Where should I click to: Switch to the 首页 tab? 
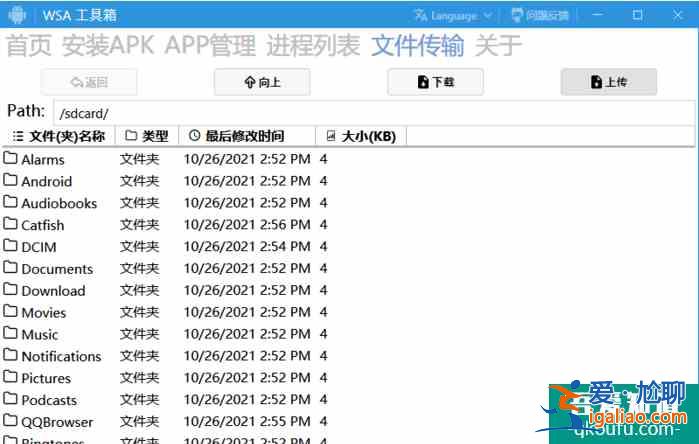(30, 45)
